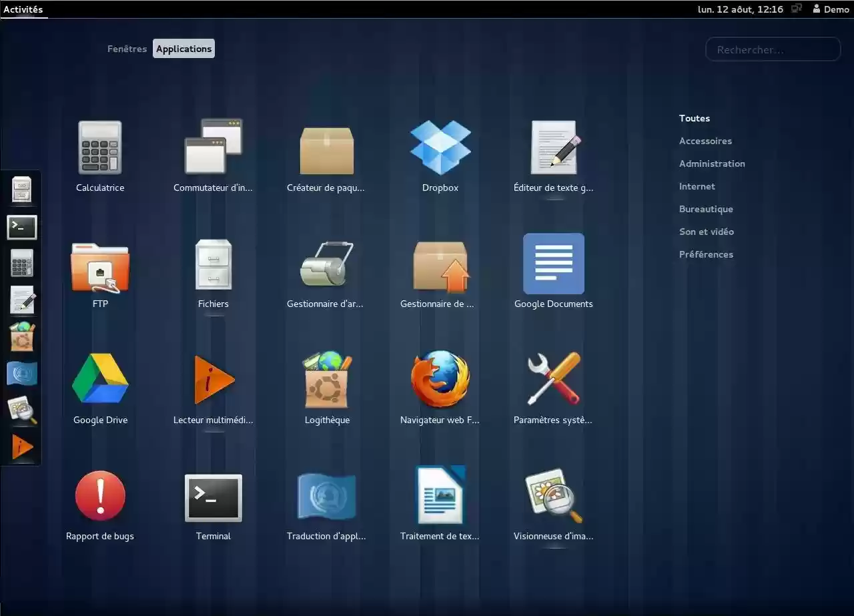Viewport: 854px width, 616px height.
Task: Launch Google Drive
Action: pyautogui.click(x=99, y=380)
